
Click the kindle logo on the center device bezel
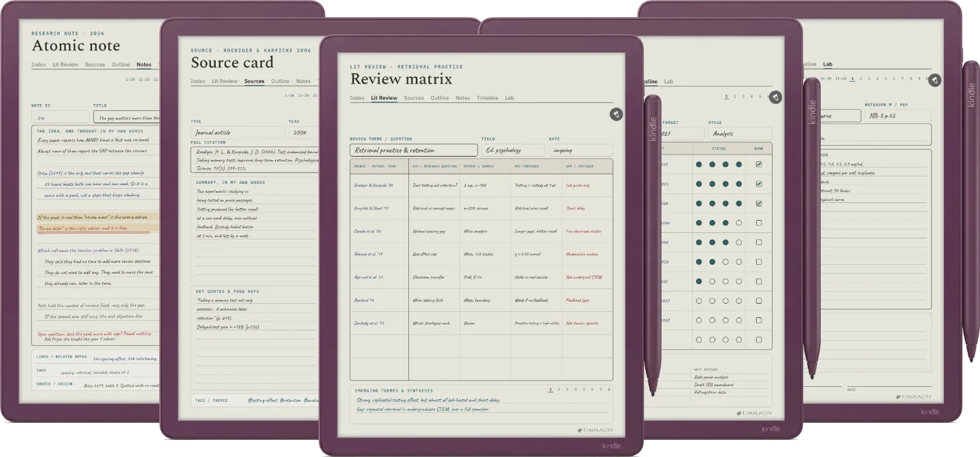click(x=611, y=446)
